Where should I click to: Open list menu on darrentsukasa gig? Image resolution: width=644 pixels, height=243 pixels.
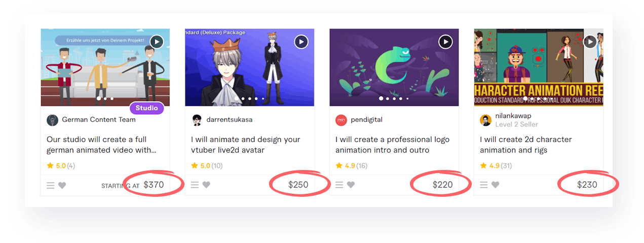pos(195,185)
